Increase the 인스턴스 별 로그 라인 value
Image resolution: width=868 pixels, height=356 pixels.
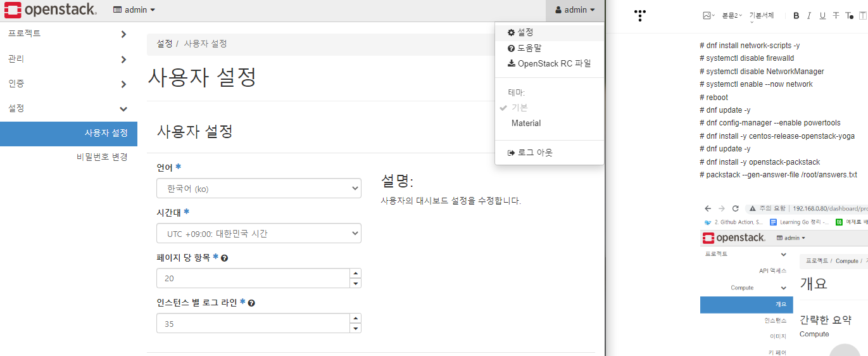coord(356,318)
